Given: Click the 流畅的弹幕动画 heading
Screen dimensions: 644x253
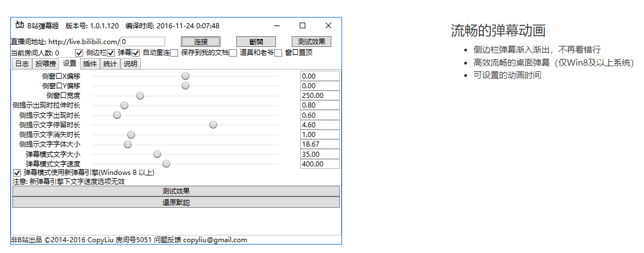Looking at the screenshot, I should 498,31.
